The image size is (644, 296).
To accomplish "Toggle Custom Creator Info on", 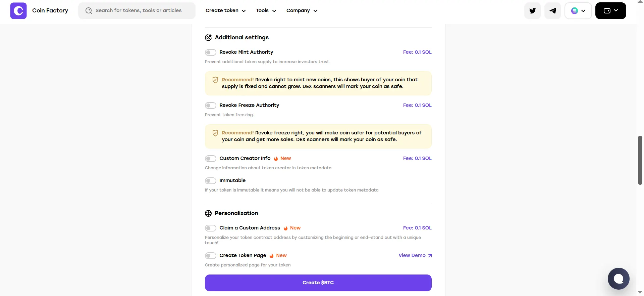I will point(211,159).
